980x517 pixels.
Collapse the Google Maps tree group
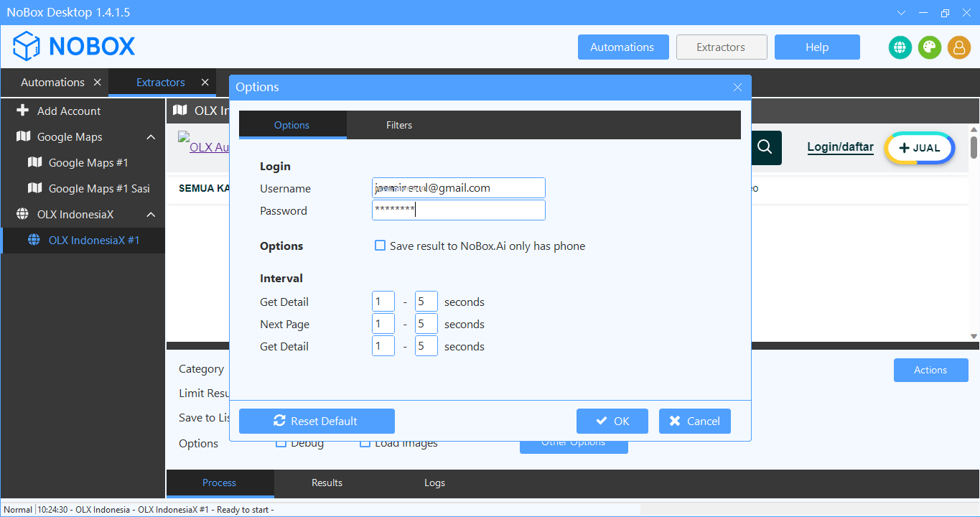point(151,137)
